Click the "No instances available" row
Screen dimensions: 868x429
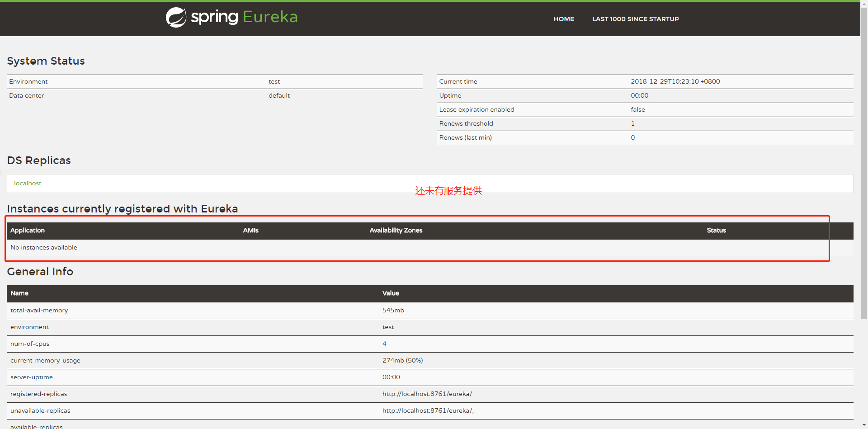(x=430, y=247)
